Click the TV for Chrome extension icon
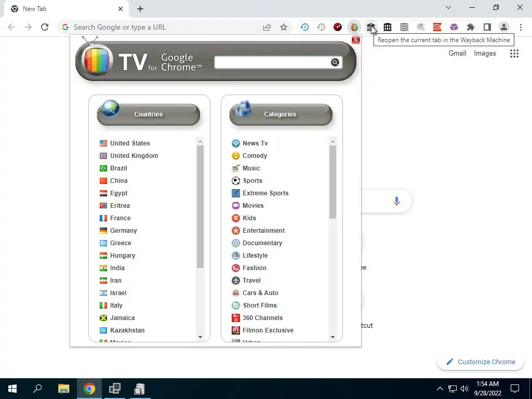 click(x=354, y=27)
